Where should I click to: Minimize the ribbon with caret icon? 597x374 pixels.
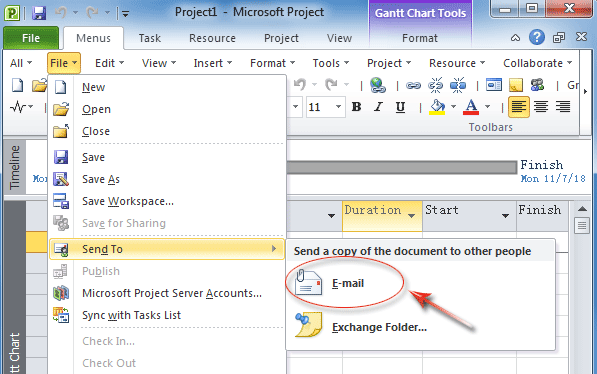(515, 38)
